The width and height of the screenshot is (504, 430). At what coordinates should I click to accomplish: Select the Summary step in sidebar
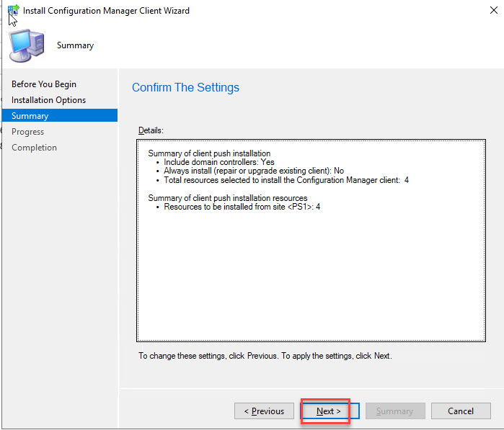click(30, 116)
